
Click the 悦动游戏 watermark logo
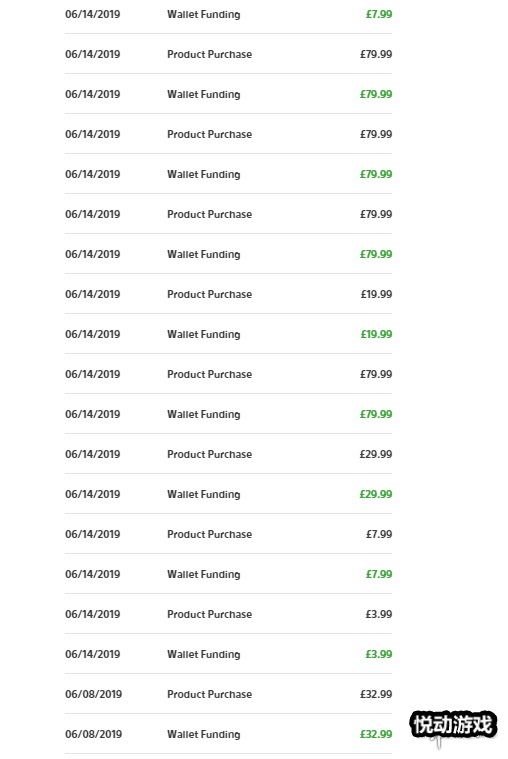point(453,726)
